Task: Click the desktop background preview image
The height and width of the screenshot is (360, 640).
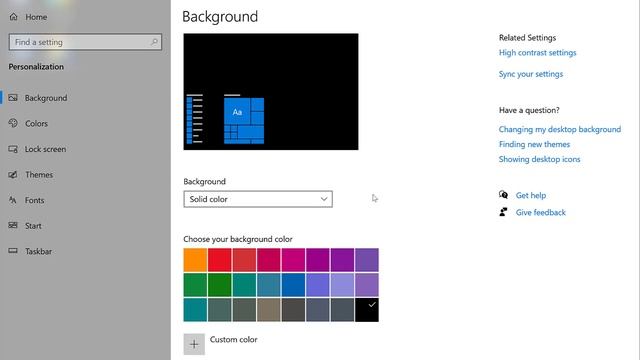Action: coord(271,92)
